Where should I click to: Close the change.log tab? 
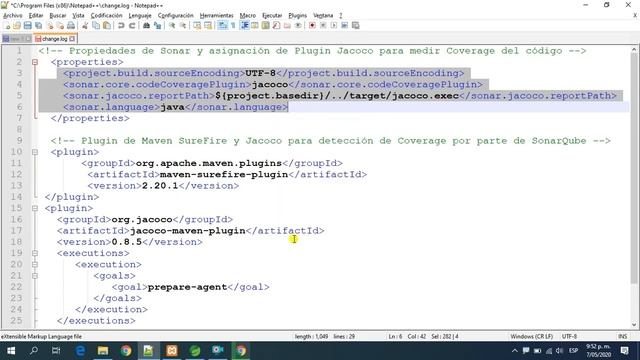coord(72,39)
